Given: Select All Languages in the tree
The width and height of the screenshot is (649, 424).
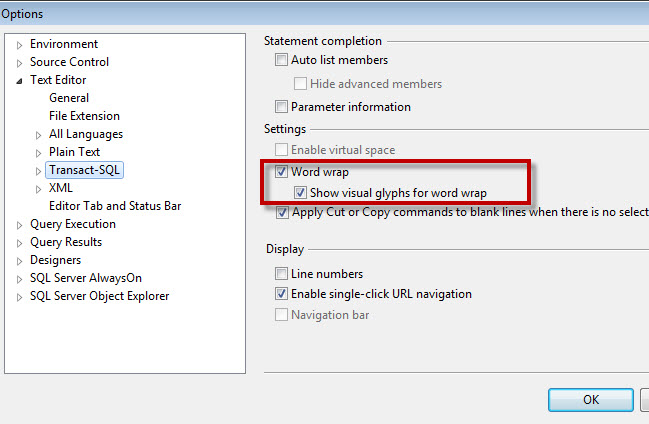Looking at the screenshot, I should pyautogui.click(x=86, y=134).
